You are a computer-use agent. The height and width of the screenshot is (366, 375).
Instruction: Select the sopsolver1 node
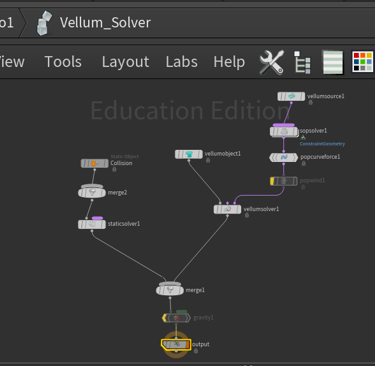(x=284, y=132)
